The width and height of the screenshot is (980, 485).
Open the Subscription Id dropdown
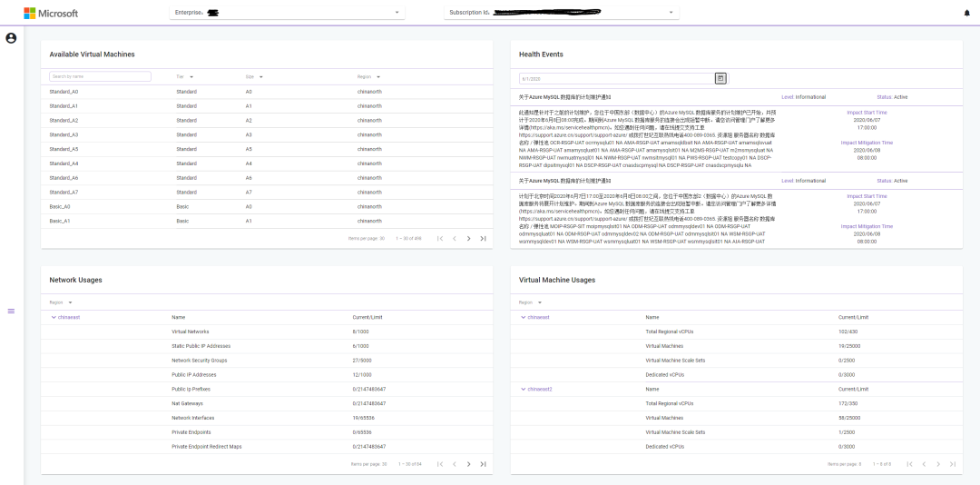tap(562, 13)
